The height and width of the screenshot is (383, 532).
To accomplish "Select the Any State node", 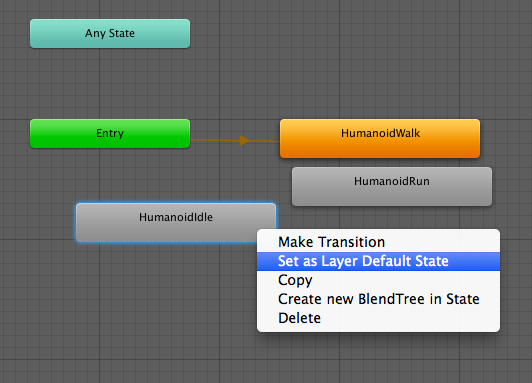I will pyautogui.click(x=110, y=34).
